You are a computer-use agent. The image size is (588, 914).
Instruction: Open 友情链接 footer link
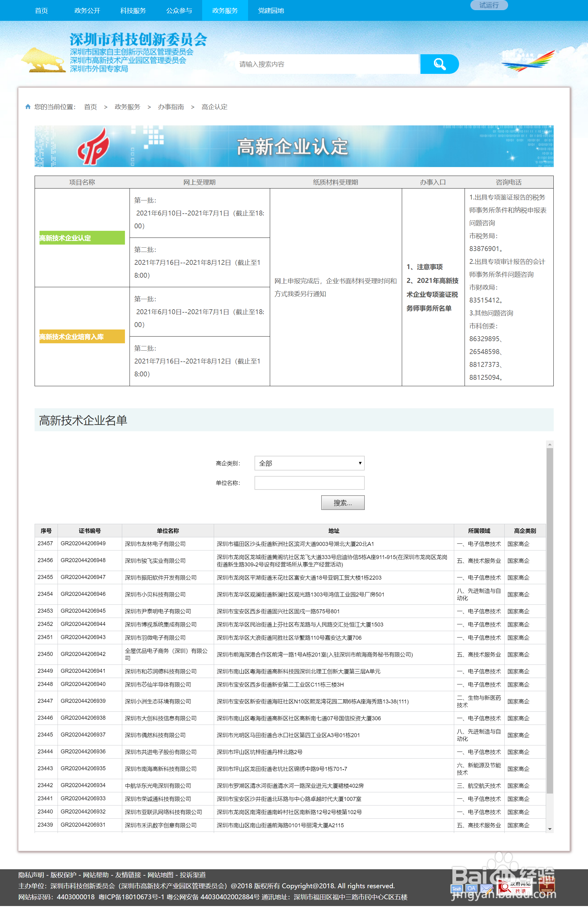point(128,875)
